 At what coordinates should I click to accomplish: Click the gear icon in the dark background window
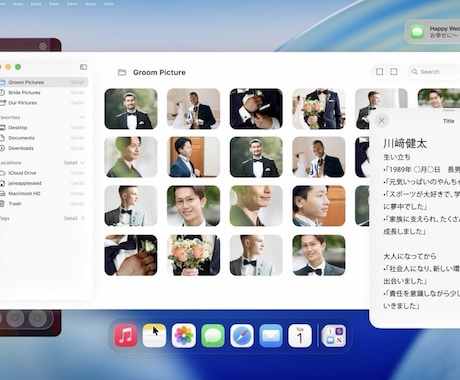pos(43,46)
